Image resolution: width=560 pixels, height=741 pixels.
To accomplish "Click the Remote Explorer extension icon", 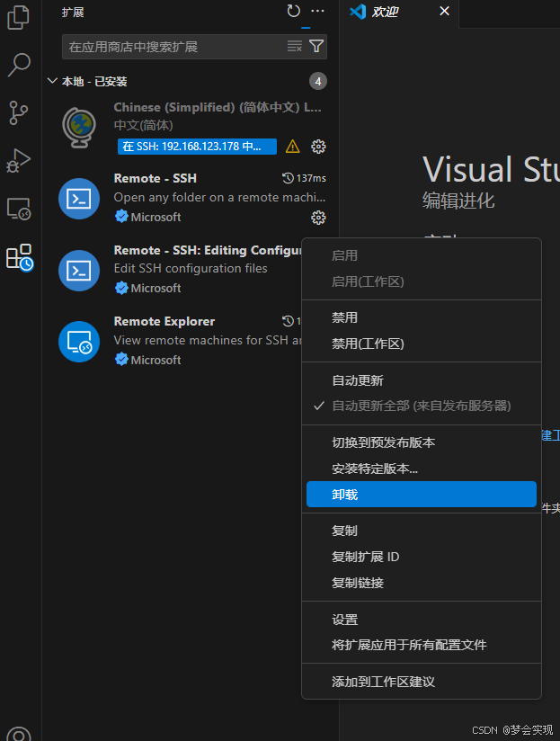I will (79, 342).
